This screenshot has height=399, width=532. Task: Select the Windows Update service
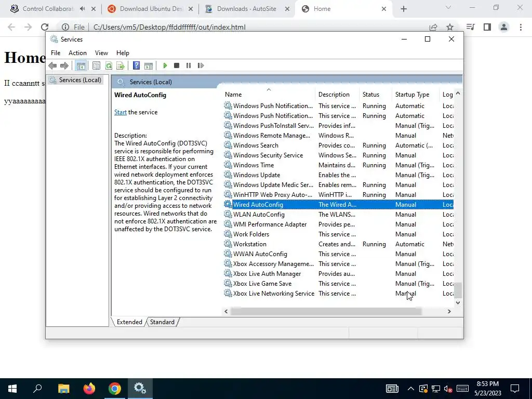(338, 175)
